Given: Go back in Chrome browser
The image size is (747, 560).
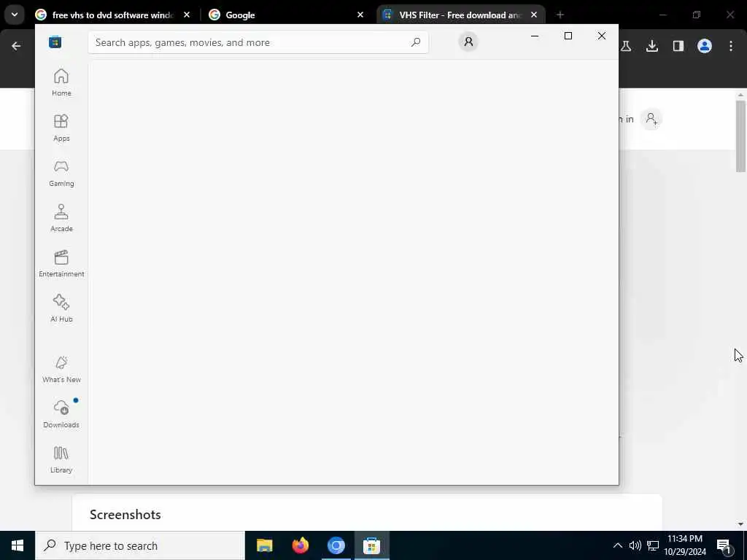Looking at the screenshot, I should 16,46.
